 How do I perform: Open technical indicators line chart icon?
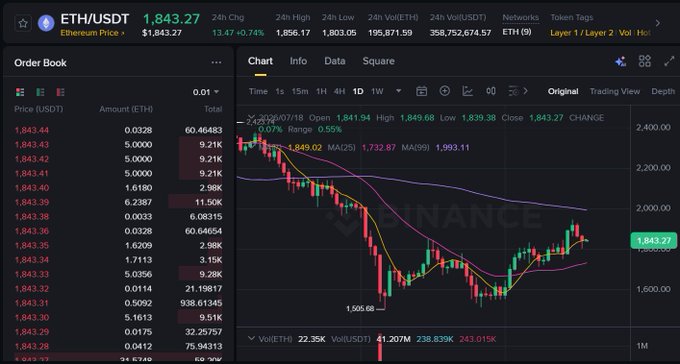tap(468, 91)
